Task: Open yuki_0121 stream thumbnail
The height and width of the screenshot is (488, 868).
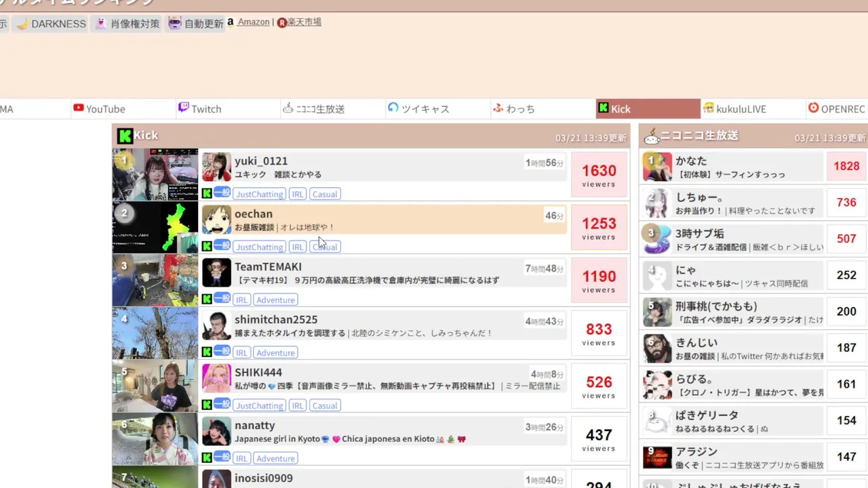Action: click(155, 175)
